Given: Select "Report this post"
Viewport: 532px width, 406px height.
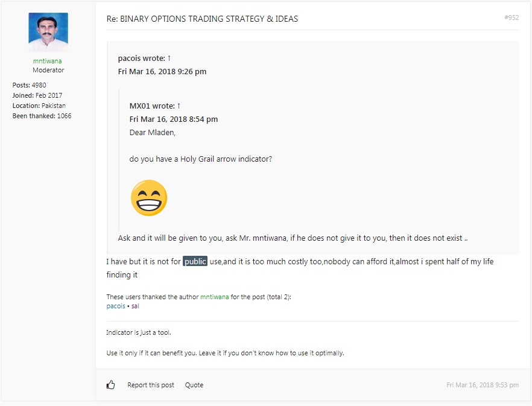Looking at the screenshot, I should point(150,385).
